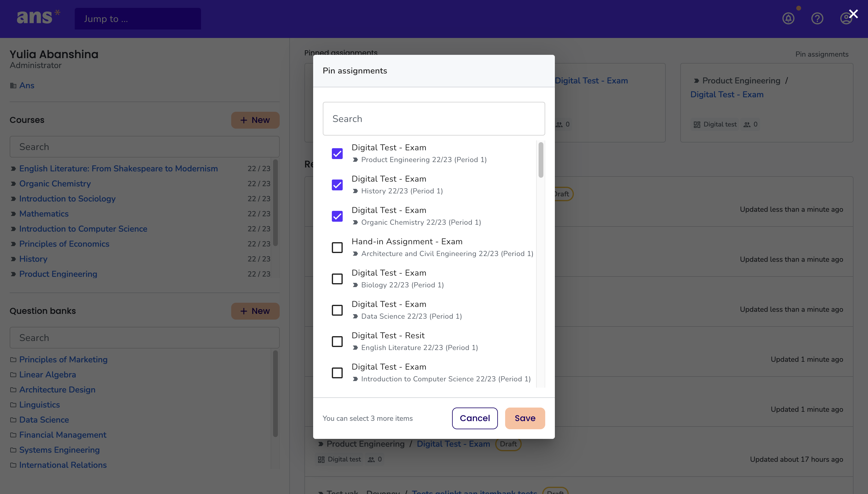868x494 pixels.
Task: Check Digital Test - Exam for Biology 22/23
Action: (337, 279)
